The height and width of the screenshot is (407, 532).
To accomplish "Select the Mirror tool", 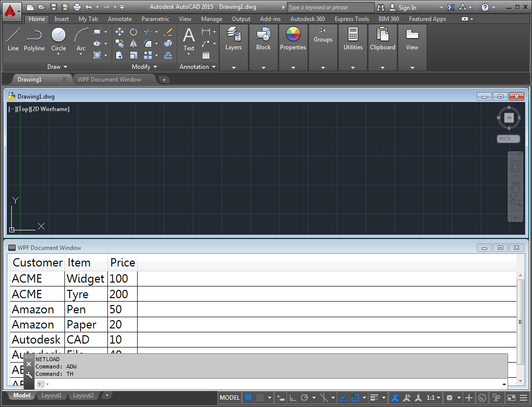I will (x=133, y=43).
